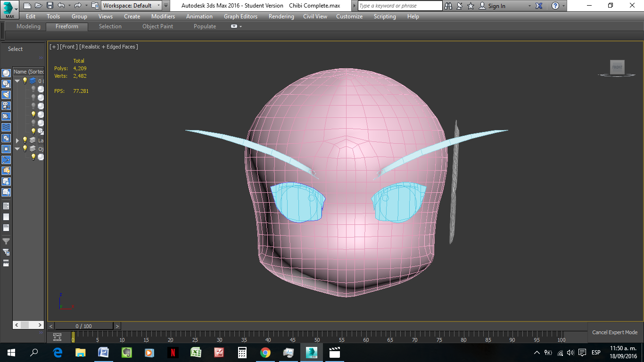Switch to the Object Paint ribbon tab

(x=158, y=26)
